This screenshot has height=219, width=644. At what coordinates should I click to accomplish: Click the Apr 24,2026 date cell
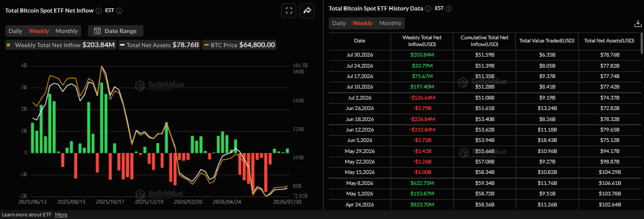pyautogui.click(x=360, y=204)
